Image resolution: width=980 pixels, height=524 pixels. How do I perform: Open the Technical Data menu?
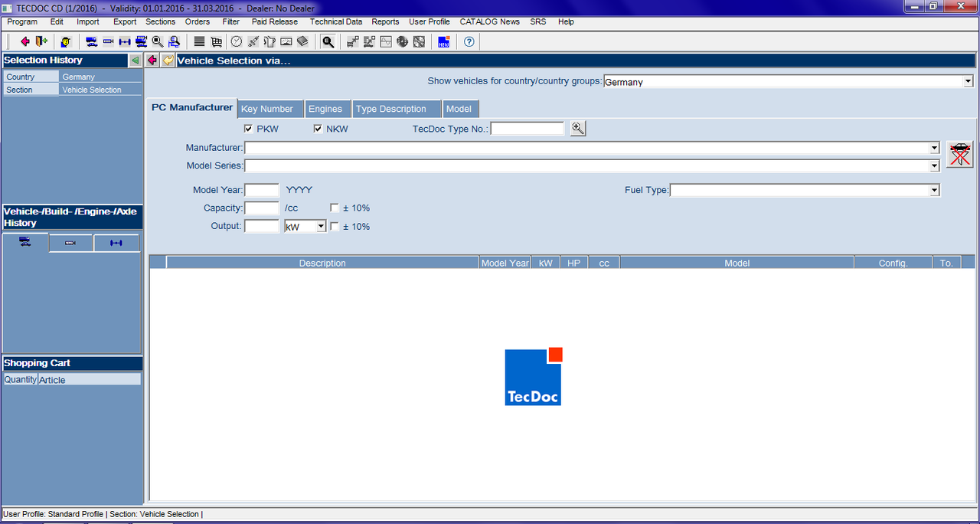click(x=336, y=21)
